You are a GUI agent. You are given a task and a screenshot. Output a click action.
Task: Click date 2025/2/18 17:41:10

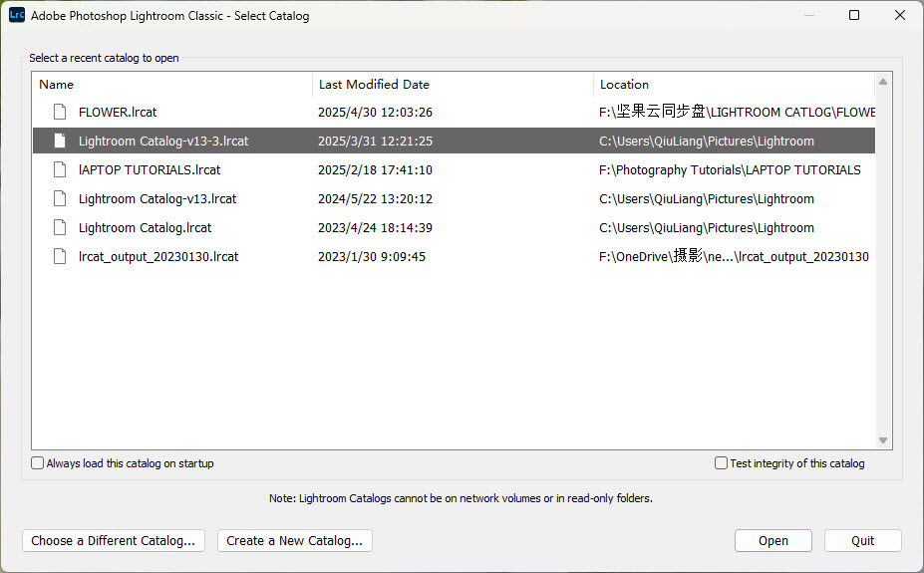376,169
